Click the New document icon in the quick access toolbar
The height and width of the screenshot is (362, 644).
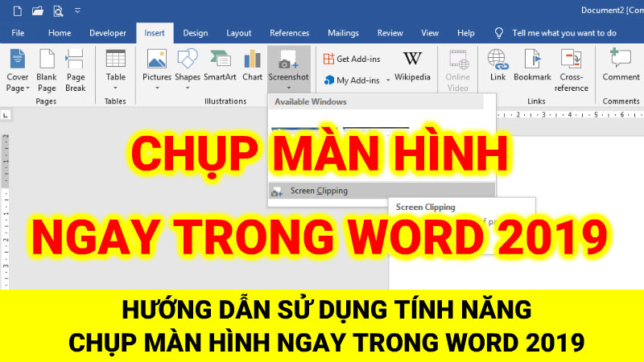(x=17, y=10)
